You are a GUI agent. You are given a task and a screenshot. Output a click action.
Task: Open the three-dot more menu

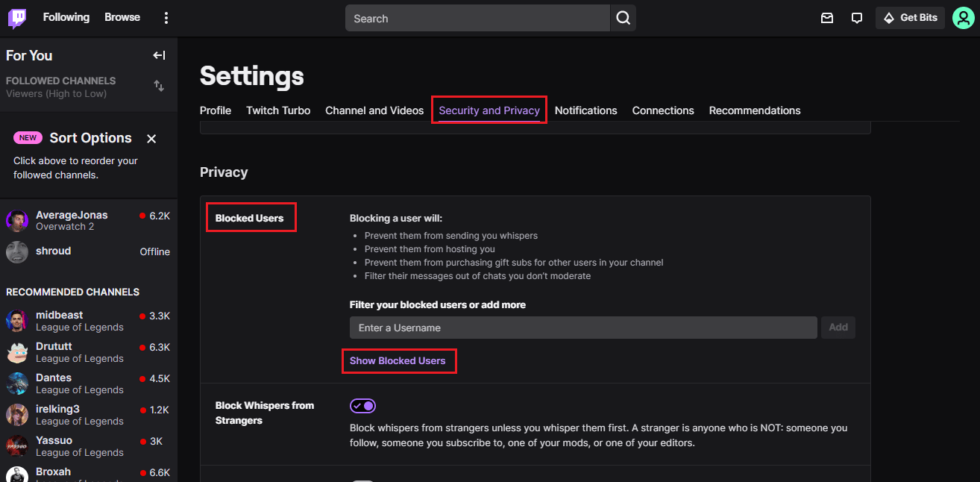tap(166, 18)
